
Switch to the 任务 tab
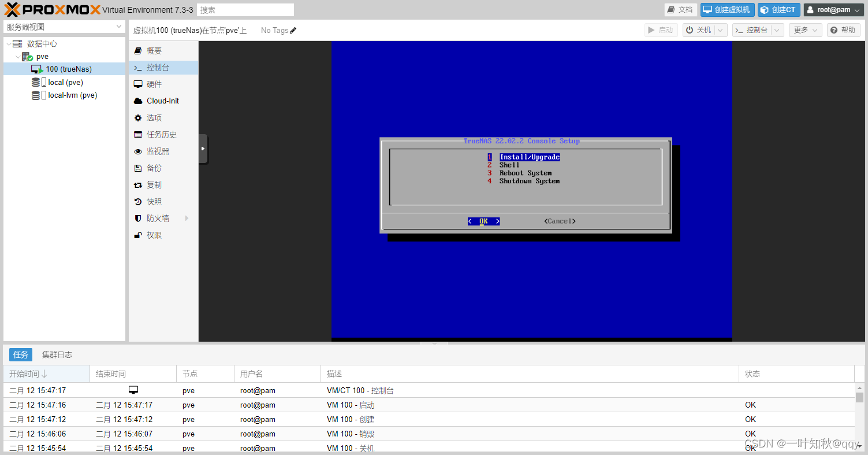point(21,354)
